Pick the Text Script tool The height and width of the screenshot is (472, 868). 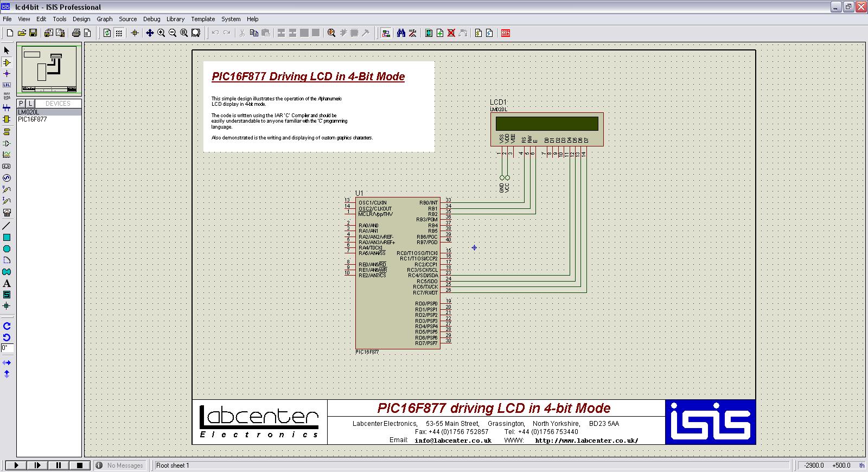pos(7,96)
